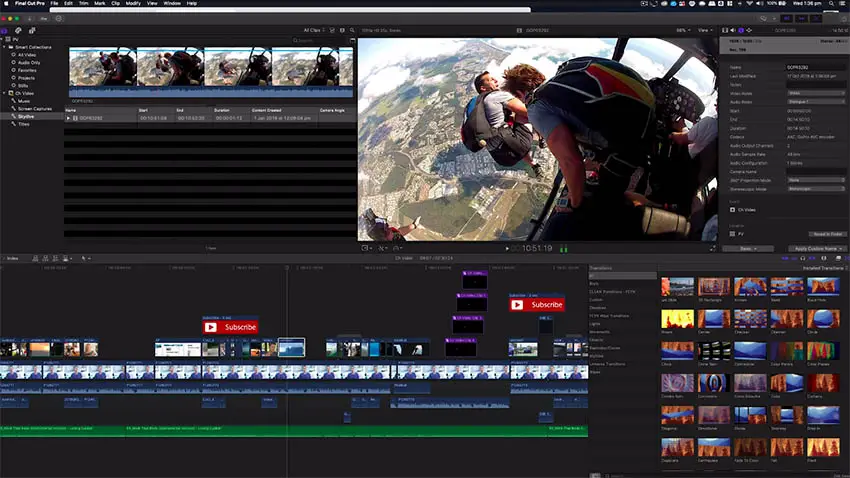
Task: Select All Video smart collection
Action: click(27, 55)
